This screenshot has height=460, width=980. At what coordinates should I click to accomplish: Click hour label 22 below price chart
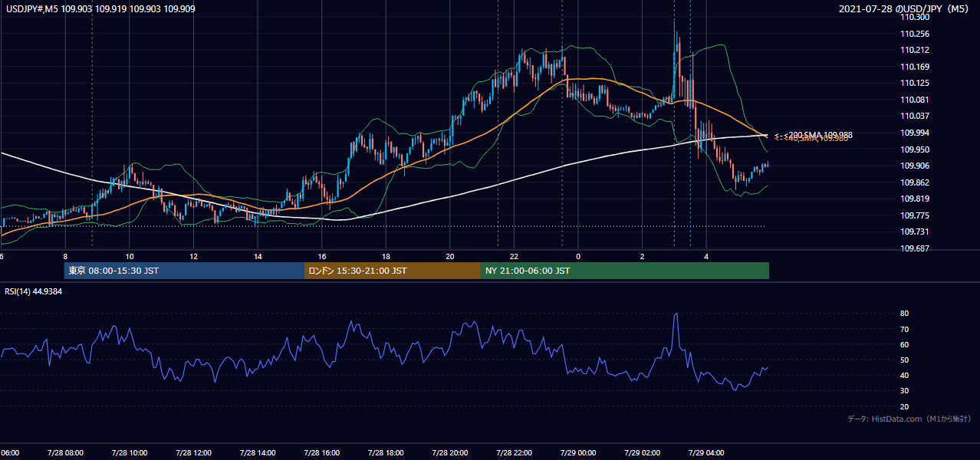[514, 256]
